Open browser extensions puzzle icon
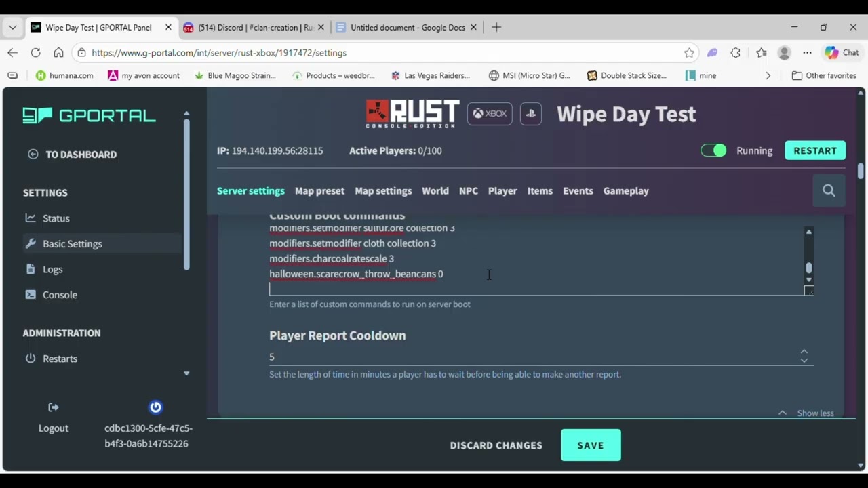 click(736, 53)
